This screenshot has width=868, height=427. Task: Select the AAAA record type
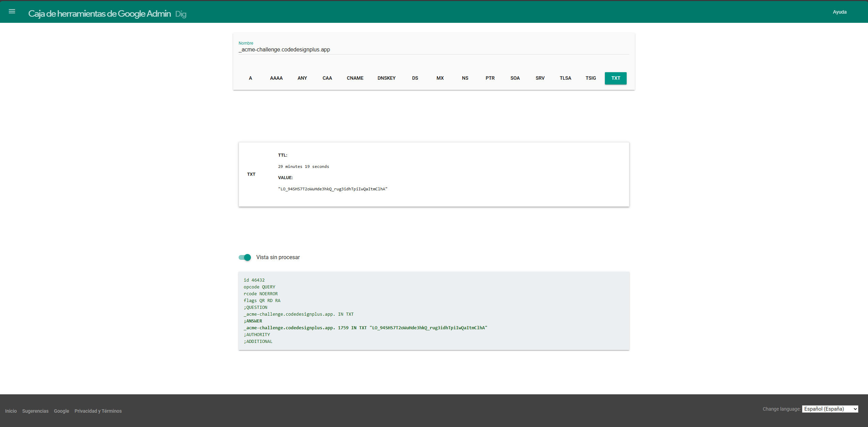(276, 78)
